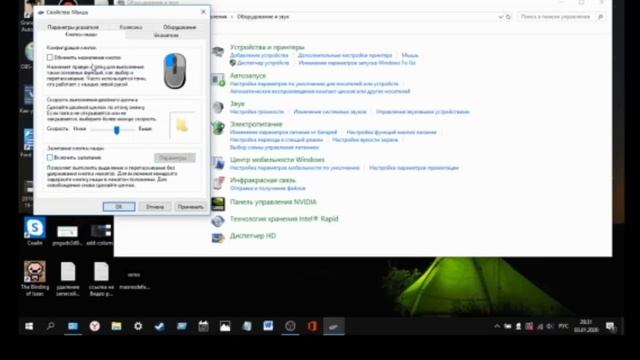This screenshot has width=640, height=360.
Task: Click the Power Options (Электропитание) icon
Action: click(218, 128)
